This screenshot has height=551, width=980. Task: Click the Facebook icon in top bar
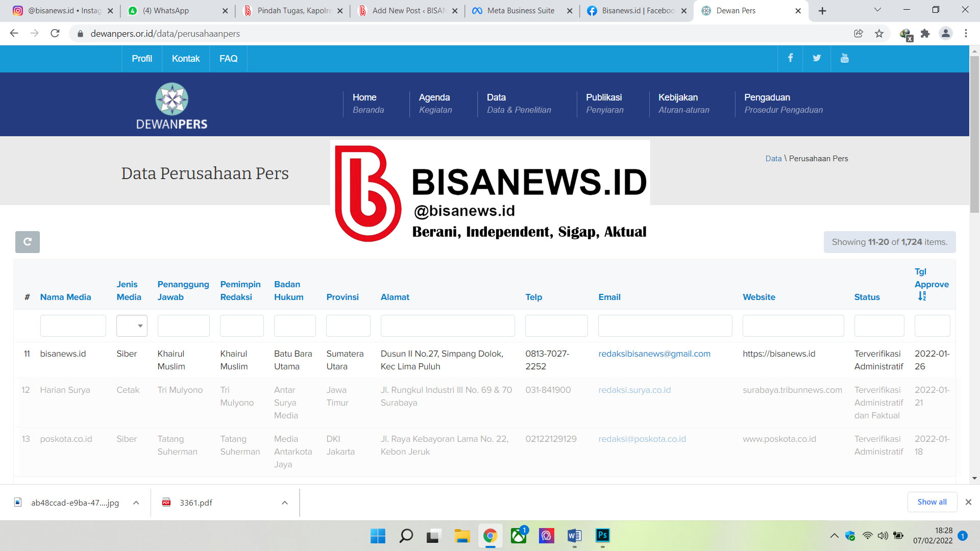click(x=790, y=58)
